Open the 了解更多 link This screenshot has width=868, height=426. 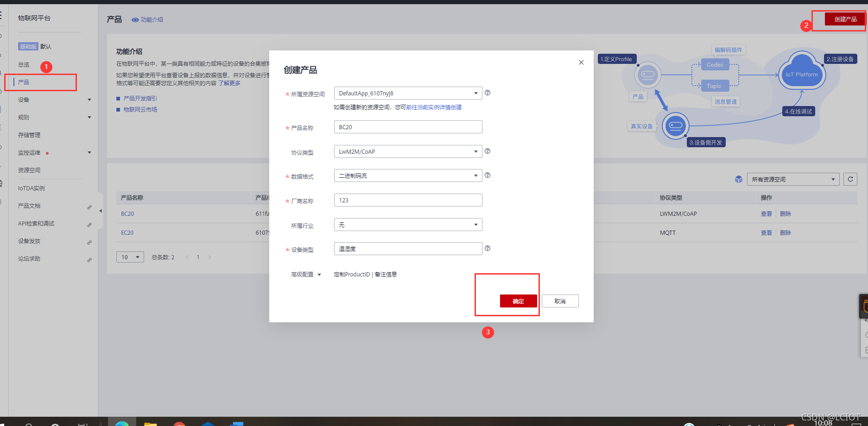229,83
